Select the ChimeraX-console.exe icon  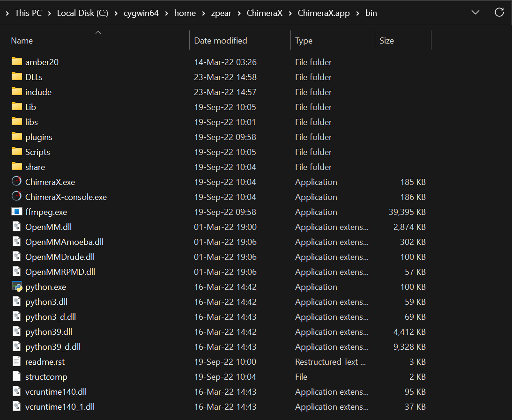pyautogui.click(x=17, y=197)
